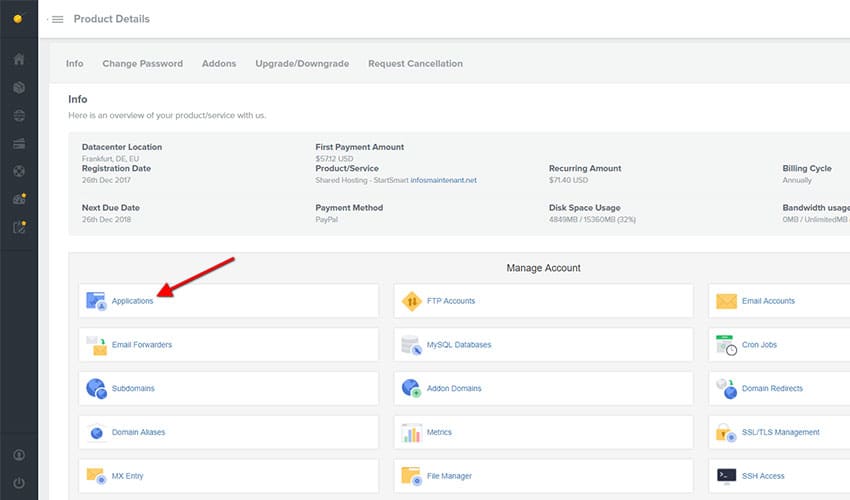The height and width of the screenshot is (500, 850).
Task: Open the globe domains icon in sidebar
Action: 19,116
